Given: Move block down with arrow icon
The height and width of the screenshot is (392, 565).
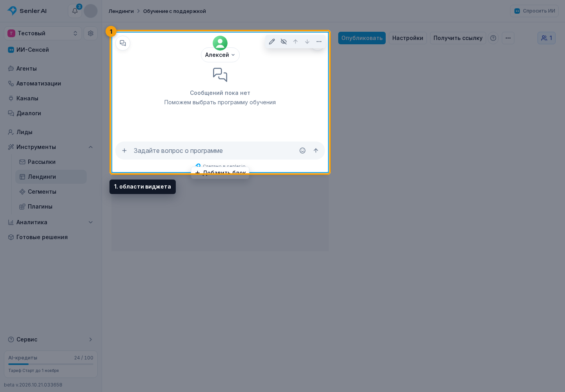Looking at the screenshot, I should pos(307,42).
